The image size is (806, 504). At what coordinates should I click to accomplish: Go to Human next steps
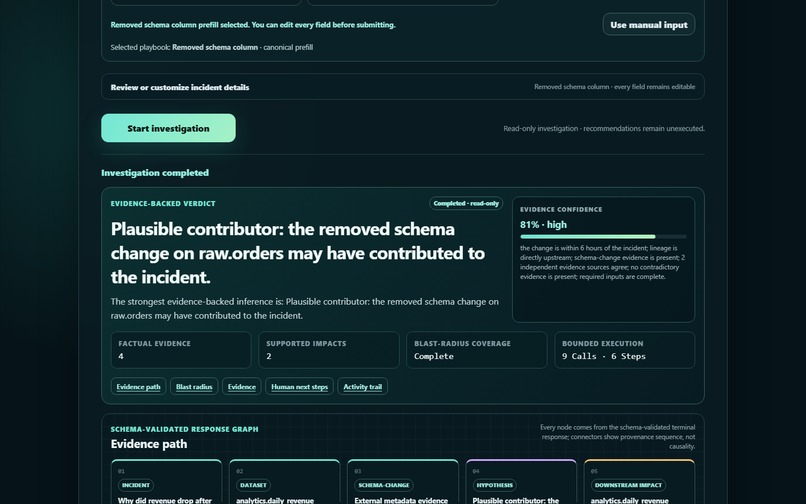(299, 387)
